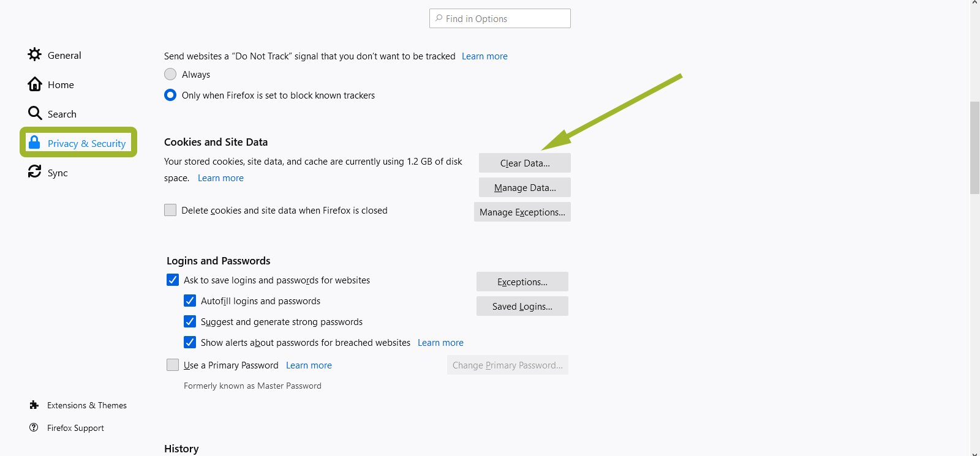
Task: Enable Delete cookies when Firefox is closed
Action: pyautogui.click(x=170, y=211)
